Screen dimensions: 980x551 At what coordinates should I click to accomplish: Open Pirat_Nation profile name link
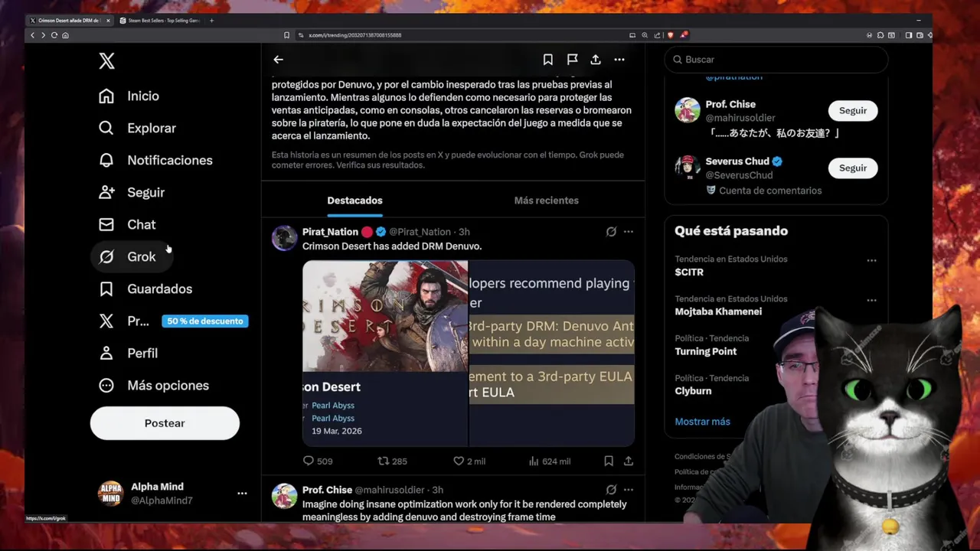pos(330,232)
